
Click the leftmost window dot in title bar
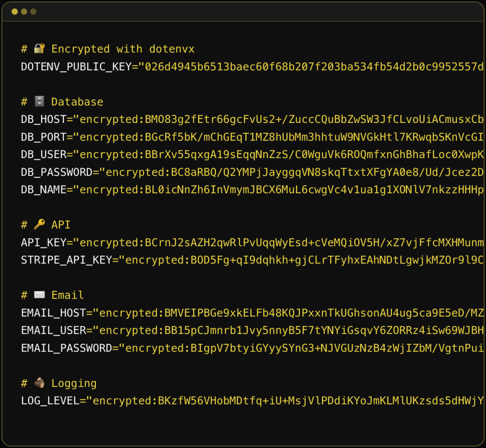(15, 11)
